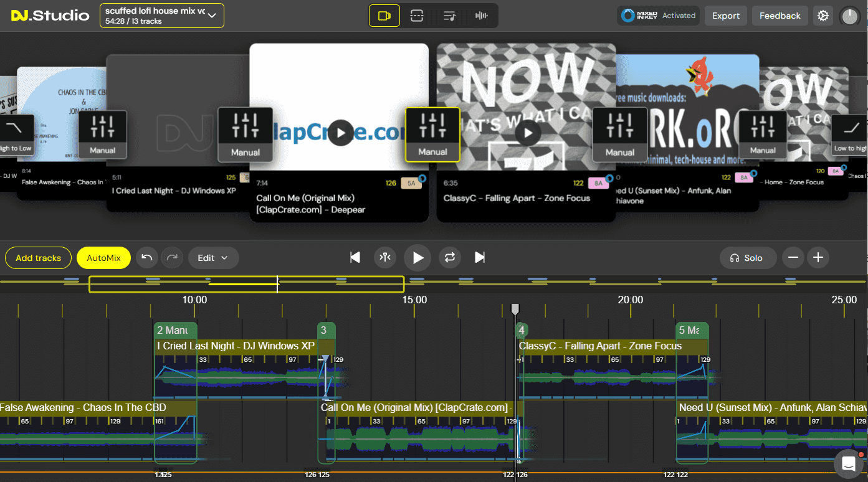
Task: Click the Add tracks button
Action: tap(38, 257)
